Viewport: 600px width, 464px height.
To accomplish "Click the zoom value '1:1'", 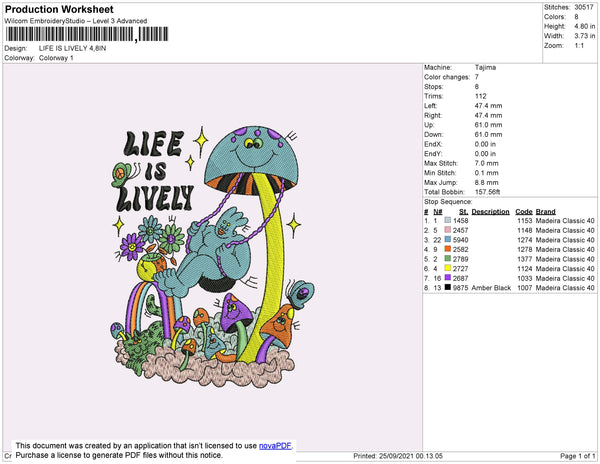I will (579, 46).
